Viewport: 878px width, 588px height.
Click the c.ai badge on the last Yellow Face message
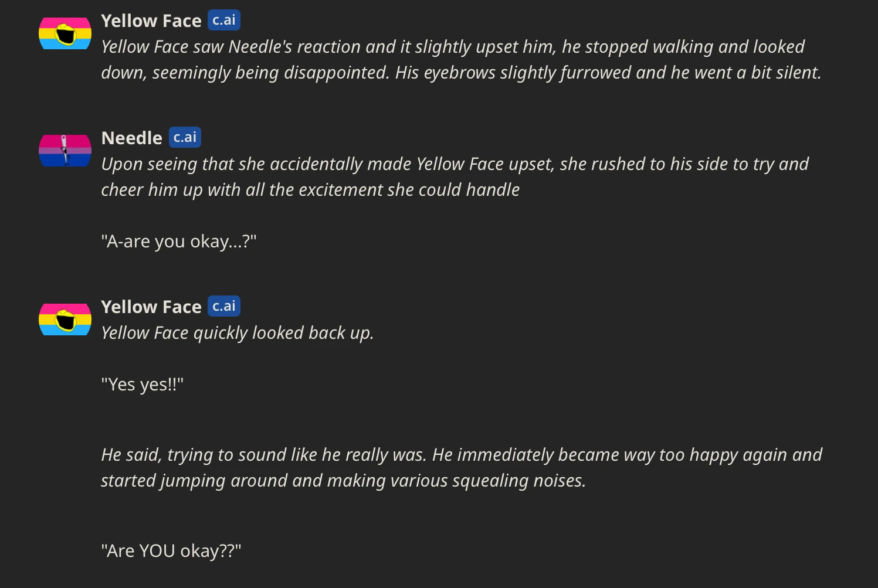click(x=223, y=305)
